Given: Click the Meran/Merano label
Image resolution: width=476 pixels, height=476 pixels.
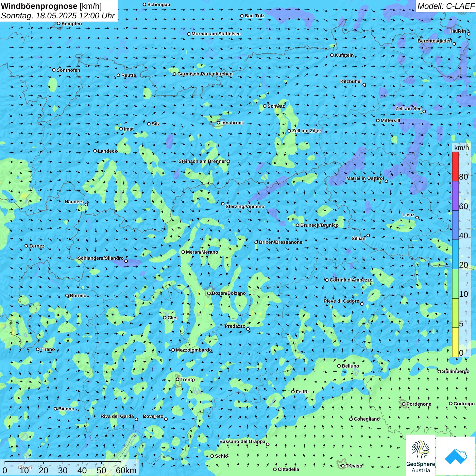Looking at the screenshot, I should point(202,252).
